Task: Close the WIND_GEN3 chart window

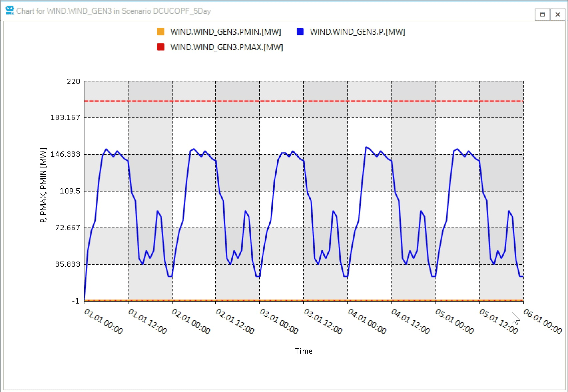Action: (x=558, y=14)
